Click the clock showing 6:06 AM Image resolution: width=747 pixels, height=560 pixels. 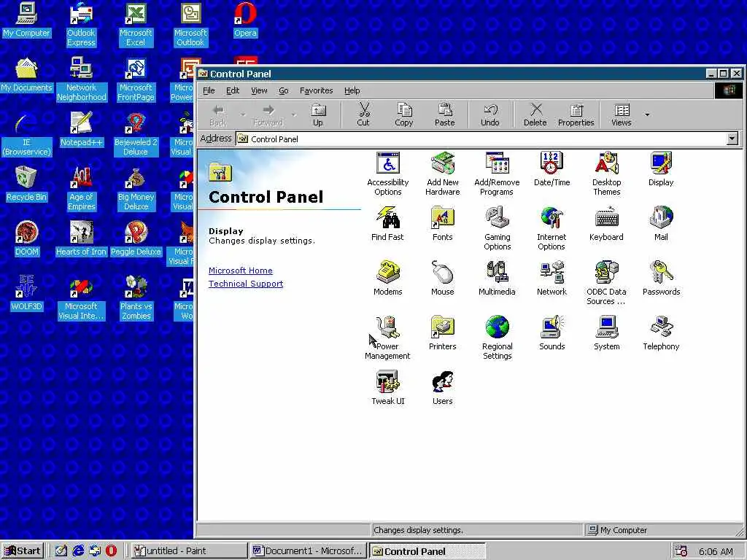click(x=716, y=551)
